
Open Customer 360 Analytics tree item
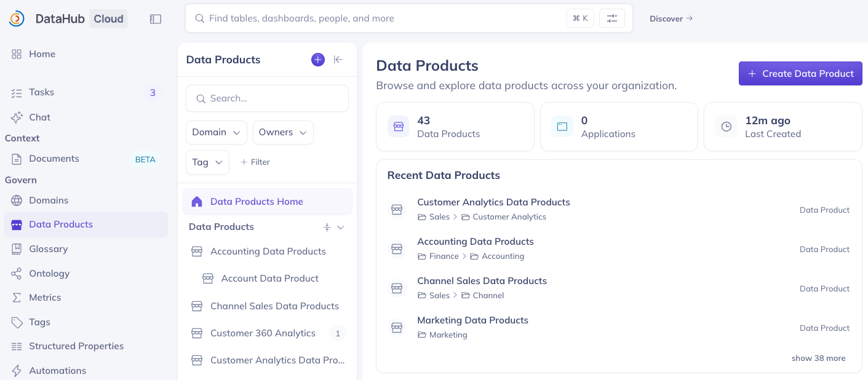click(x=268, y=333)
